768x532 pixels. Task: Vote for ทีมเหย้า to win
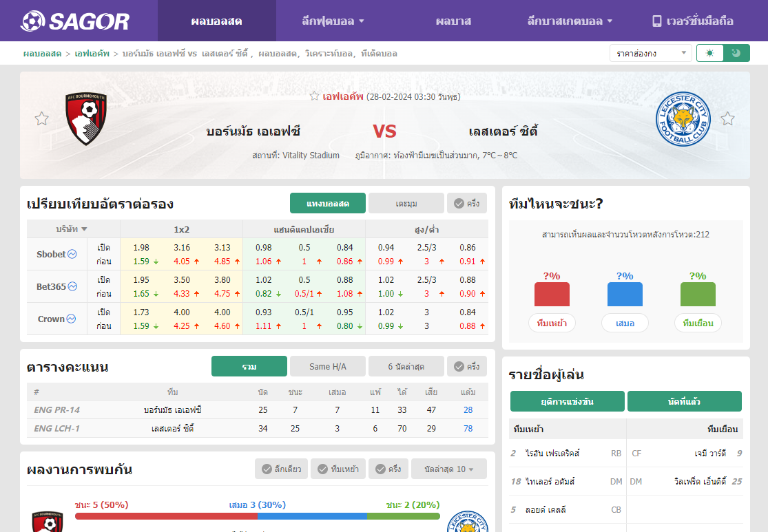(x=552, y=323)
